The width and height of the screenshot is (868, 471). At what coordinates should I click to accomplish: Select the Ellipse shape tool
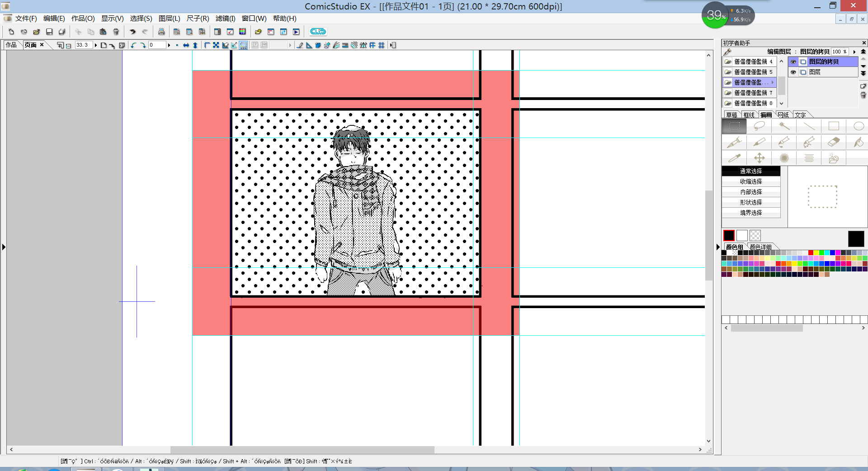click(x=858, y=126)
